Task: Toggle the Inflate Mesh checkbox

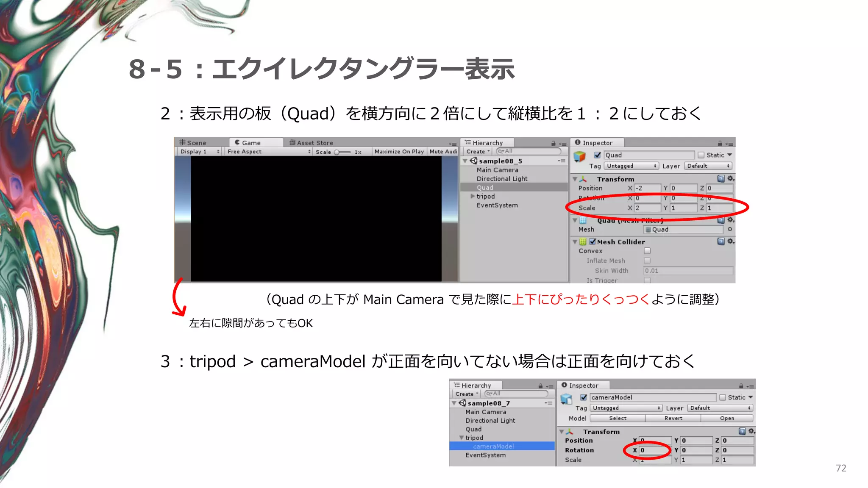Action: tap(647, 261)
